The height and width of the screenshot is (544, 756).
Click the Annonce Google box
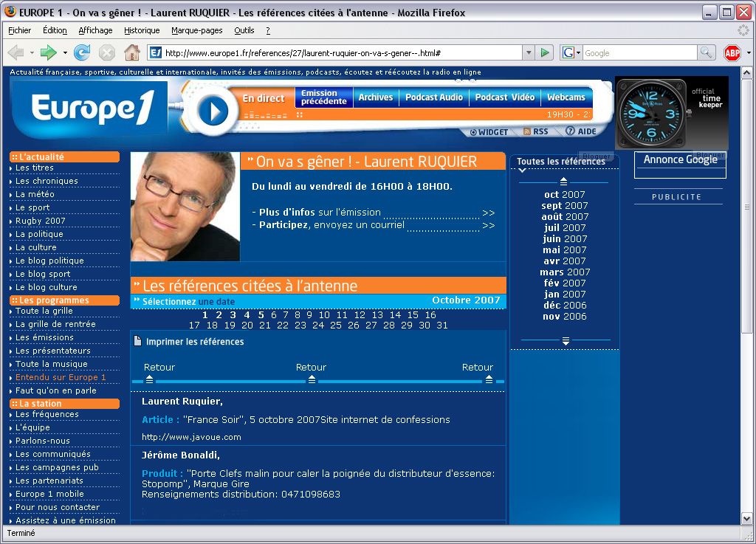(680, 165)
